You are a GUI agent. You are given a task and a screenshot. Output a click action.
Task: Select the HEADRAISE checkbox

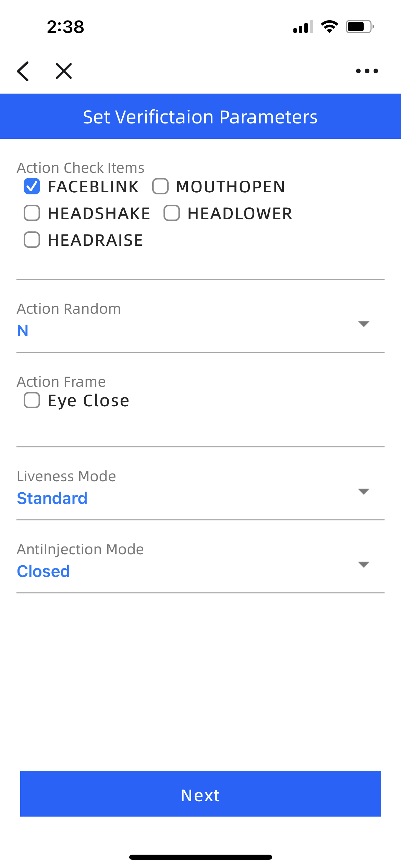tap(32, 240)
